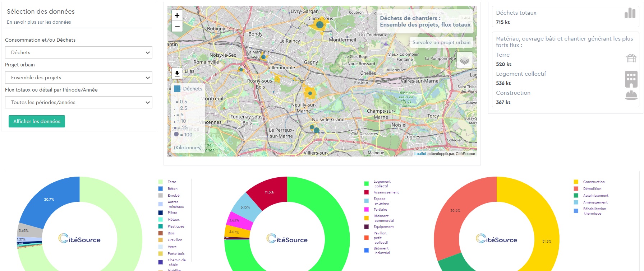Zoom in on the map

(177, 15)
